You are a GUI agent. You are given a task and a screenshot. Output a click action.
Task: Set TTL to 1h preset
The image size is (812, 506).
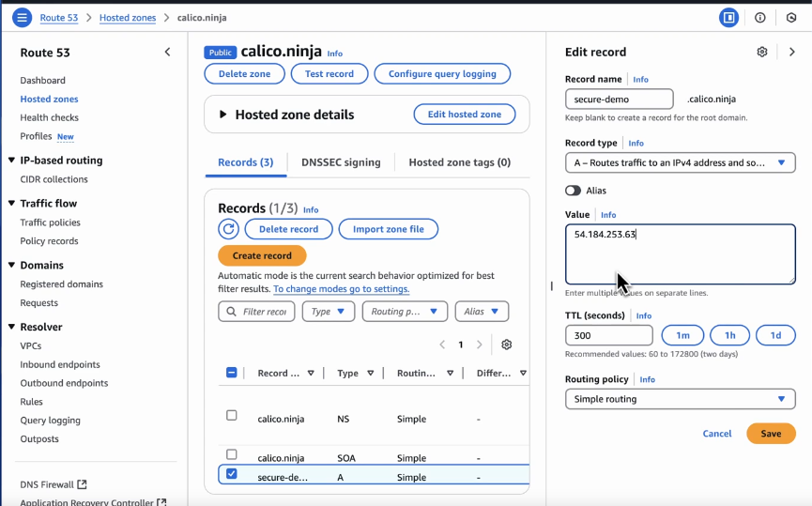(728, 335)
